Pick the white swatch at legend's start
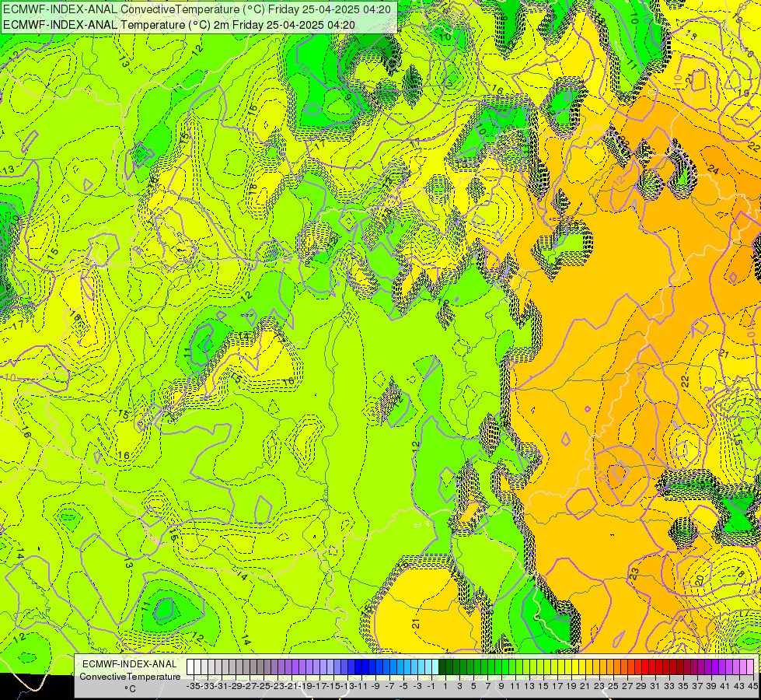The width and height of the screenshot is (761, 700). [x=190, y=667]
